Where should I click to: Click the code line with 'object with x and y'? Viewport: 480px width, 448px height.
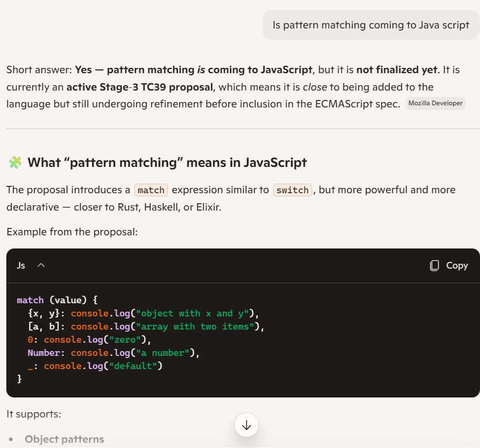click(143, 313)
